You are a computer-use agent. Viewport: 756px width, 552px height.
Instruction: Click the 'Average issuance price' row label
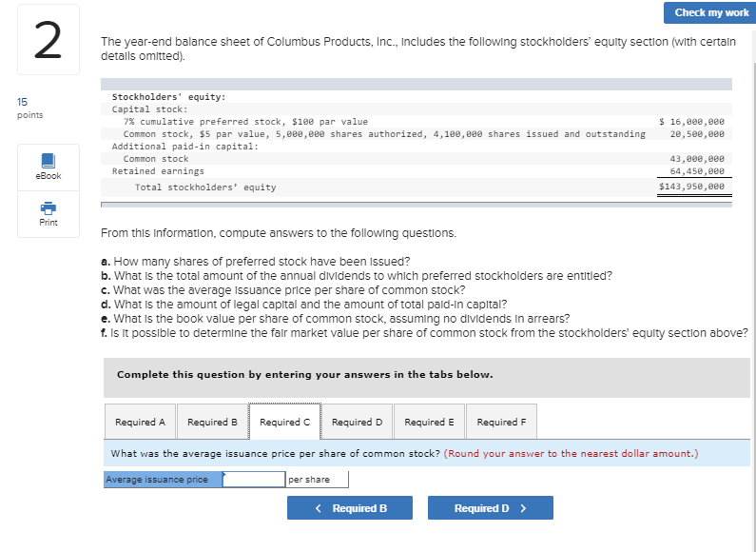tap(157, 480)
